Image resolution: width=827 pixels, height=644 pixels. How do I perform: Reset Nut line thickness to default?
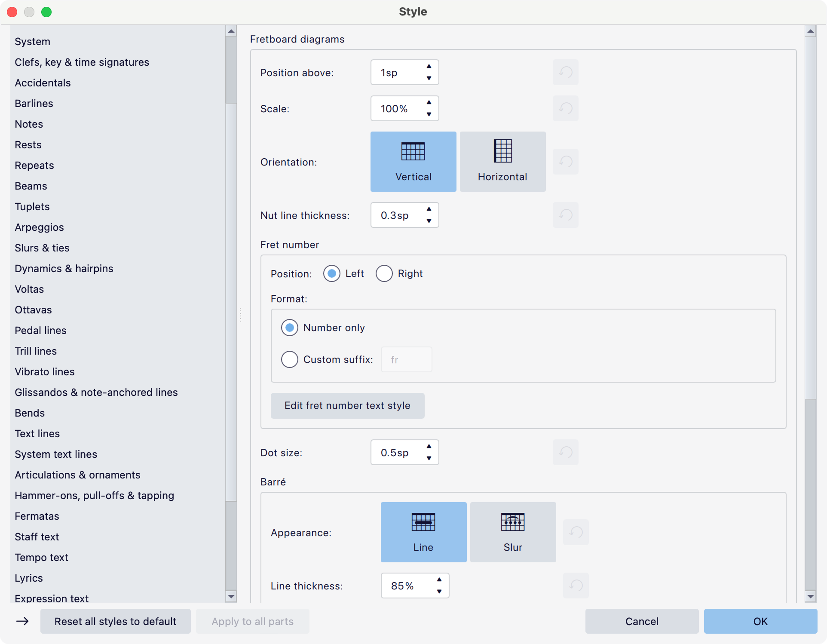pos(565,215)
